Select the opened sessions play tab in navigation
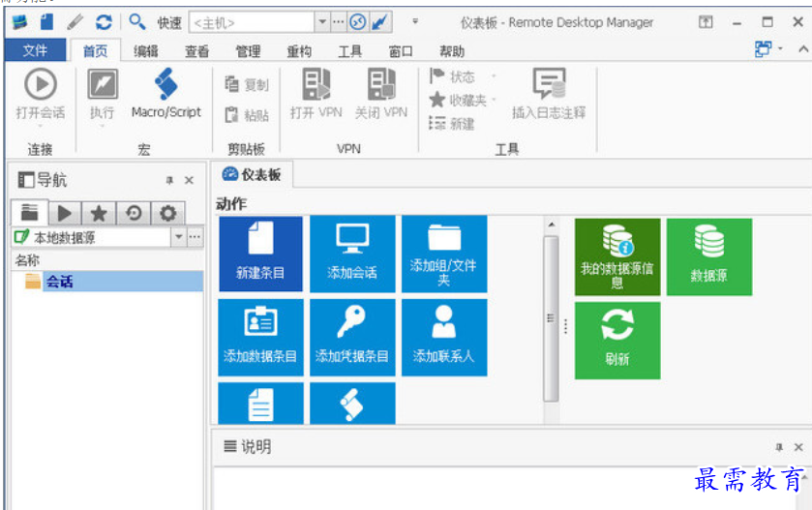The width and height of the screenshot is (812, 510). 64,213
